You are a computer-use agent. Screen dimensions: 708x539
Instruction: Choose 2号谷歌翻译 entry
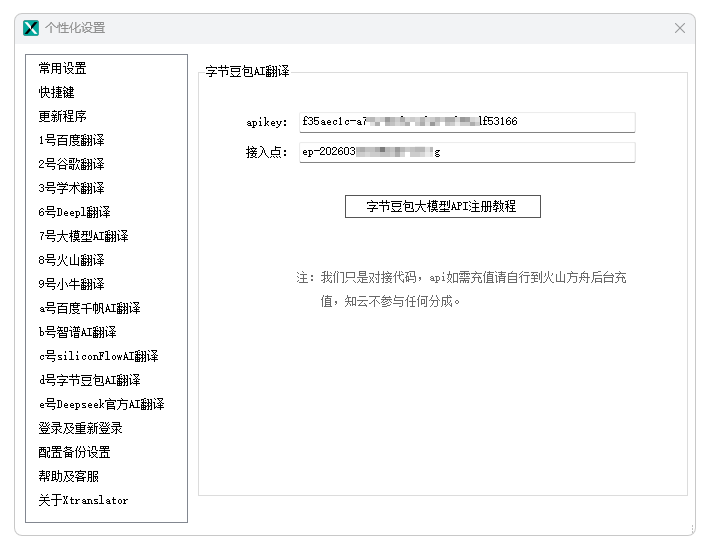coord(71,164)
